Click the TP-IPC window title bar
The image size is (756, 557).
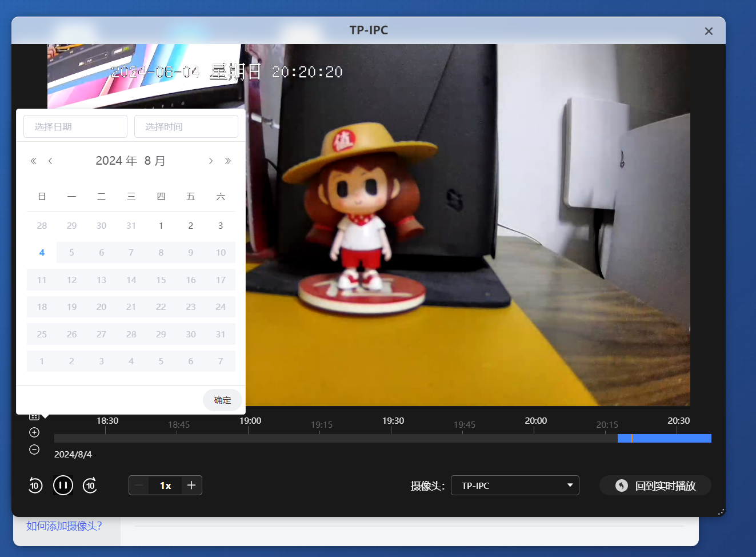pyautogui.click(x=369, y=30)
